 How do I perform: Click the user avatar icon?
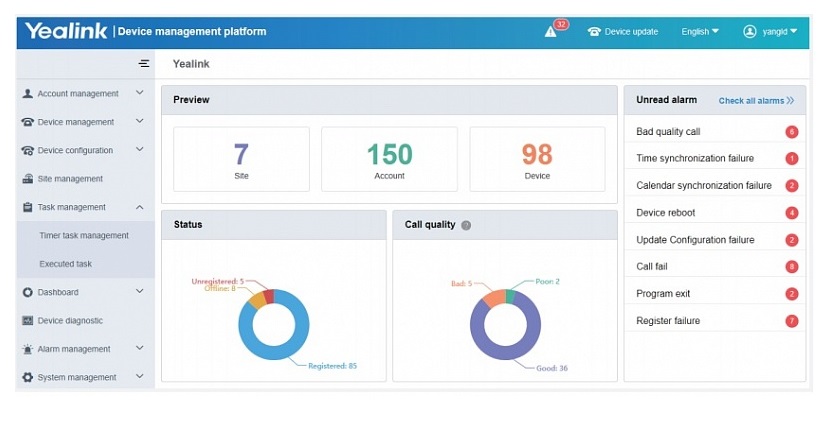pos(749,32)
